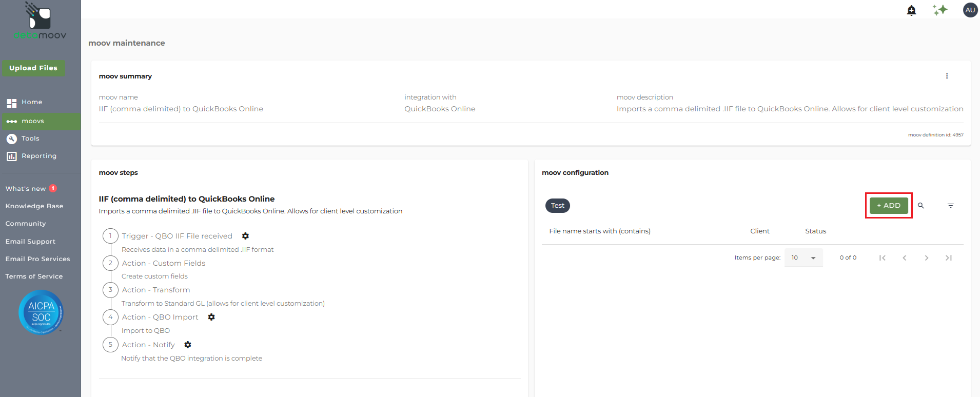The width and height of the screenshot is (980, 397).
Task: Open the AI sparkle assistant icon
Action: [940, 10]
